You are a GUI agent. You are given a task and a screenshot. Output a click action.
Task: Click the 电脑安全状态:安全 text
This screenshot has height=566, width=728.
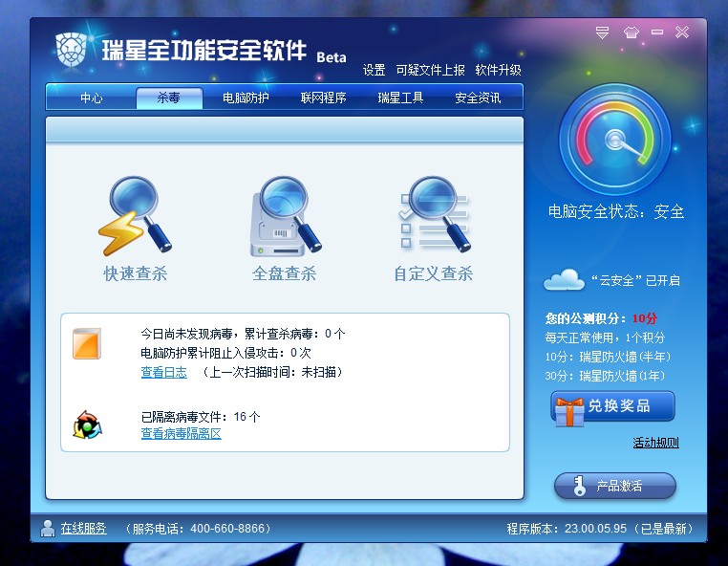click(x=616, y=211)
